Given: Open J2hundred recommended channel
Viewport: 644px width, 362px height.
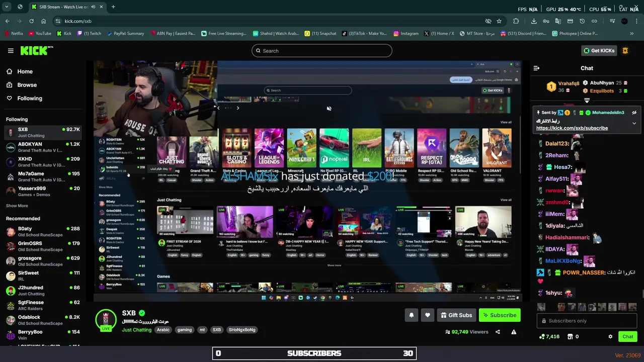Looking at the screenshot, I should coord(43,291).
